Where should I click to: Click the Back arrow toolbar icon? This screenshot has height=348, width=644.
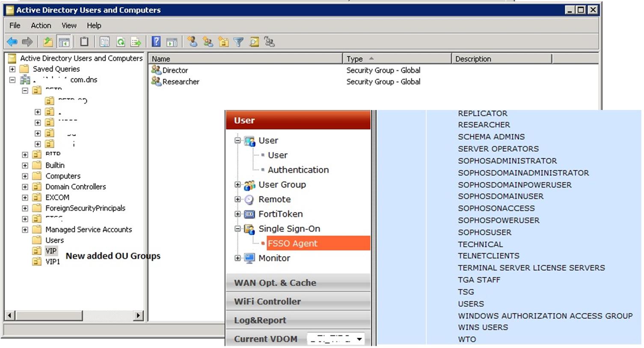coord(12,42)
